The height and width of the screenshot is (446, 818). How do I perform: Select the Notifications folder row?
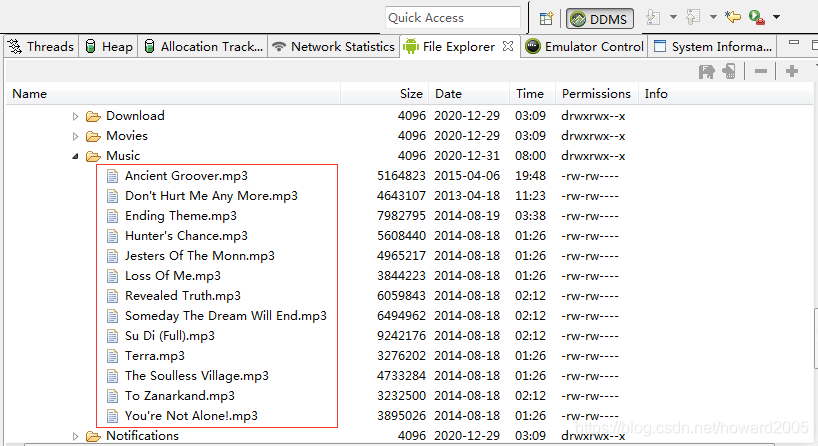409,436
